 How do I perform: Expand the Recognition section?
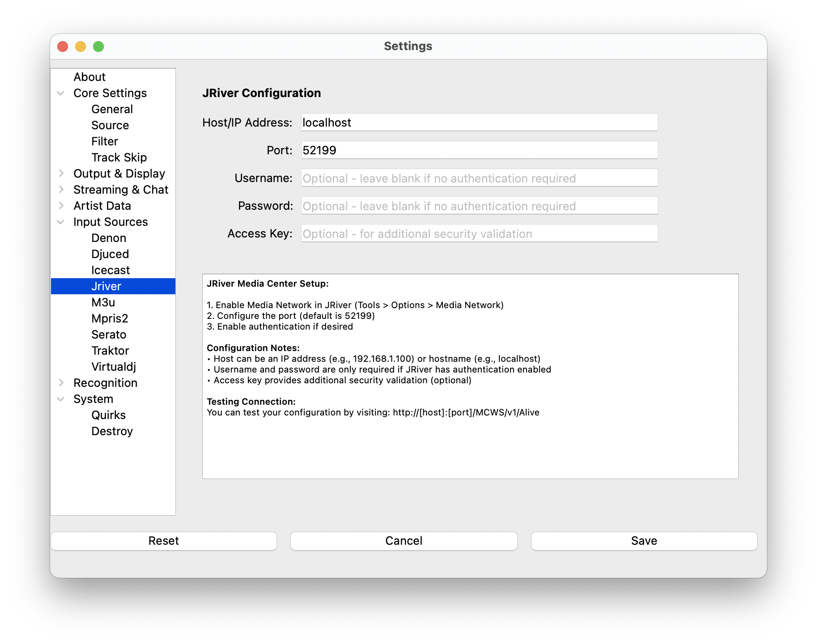(61, 383)
